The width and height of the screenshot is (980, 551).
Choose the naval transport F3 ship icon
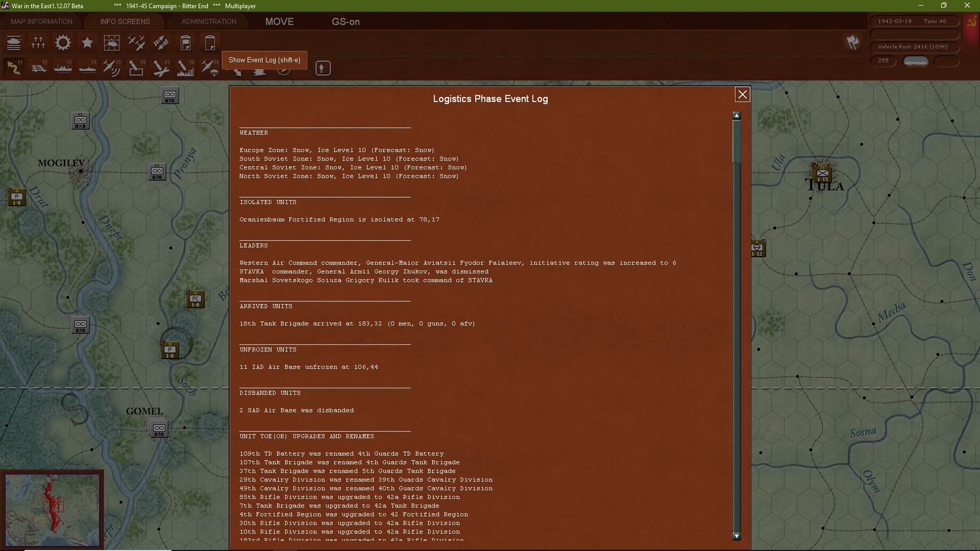tap(63, 68)
